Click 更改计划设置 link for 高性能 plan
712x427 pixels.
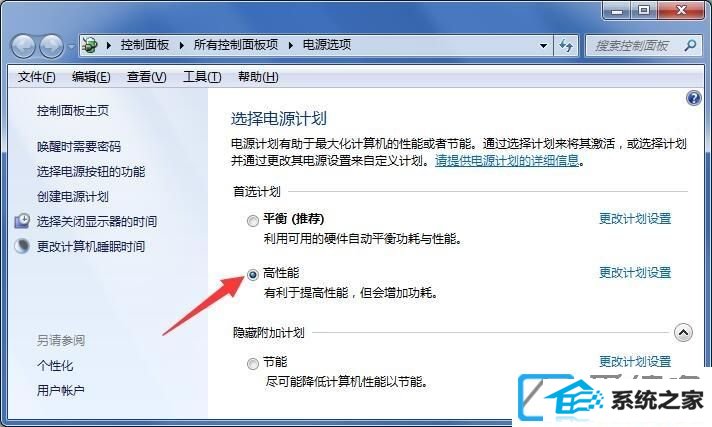click(635, 273)
